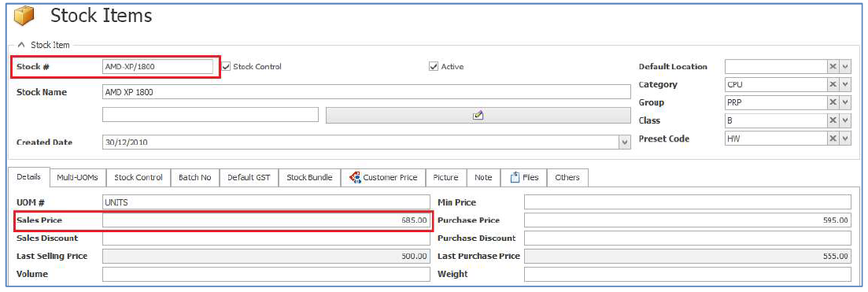Open the Default GST tab

pos(249,177)
